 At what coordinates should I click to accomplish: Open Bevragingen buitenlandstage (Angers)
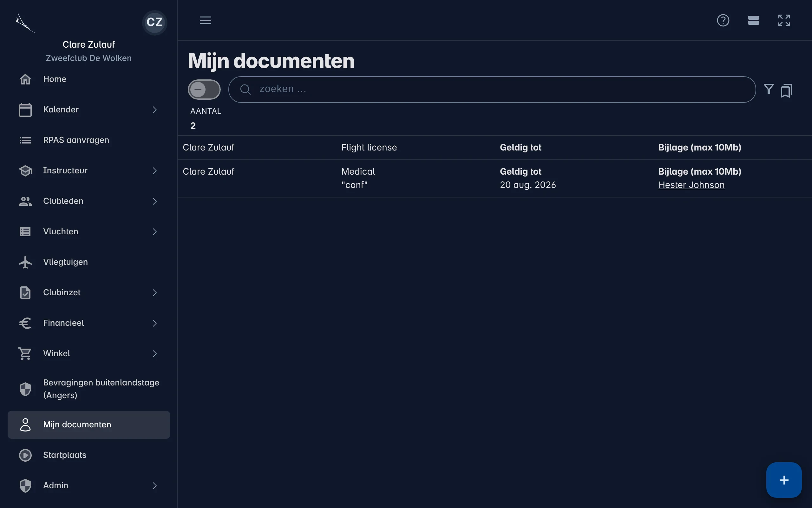click(x=88, y=389)
